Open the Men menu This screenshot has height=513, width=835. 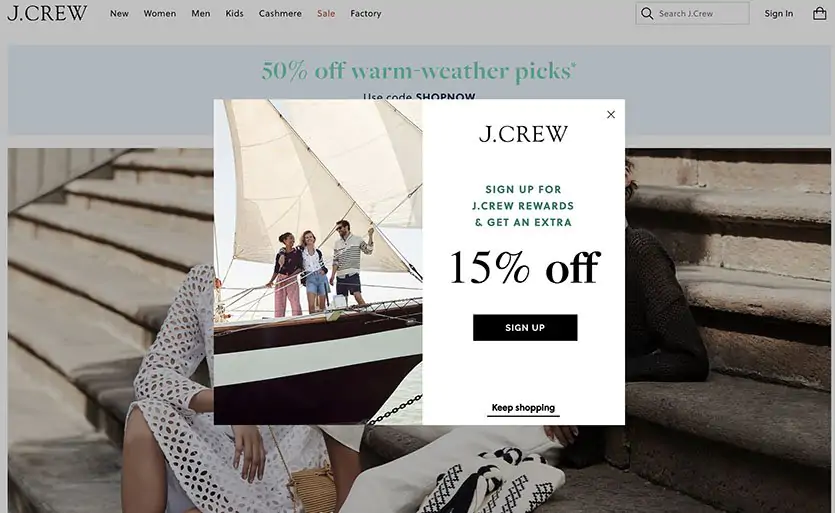tap(201, 13)
